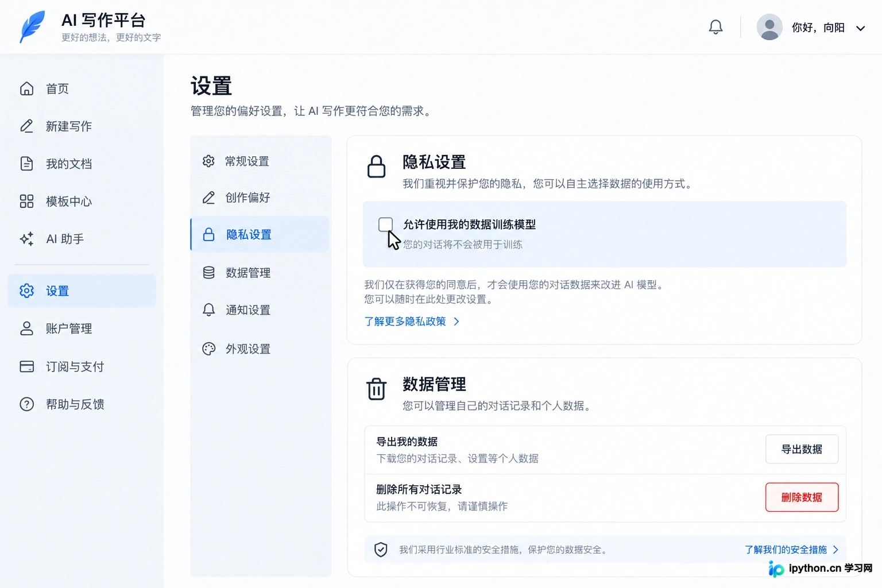This screenshot has height=588, width=882.
Task: Click the 模板中心 grid icon
Action: point(26,201)
